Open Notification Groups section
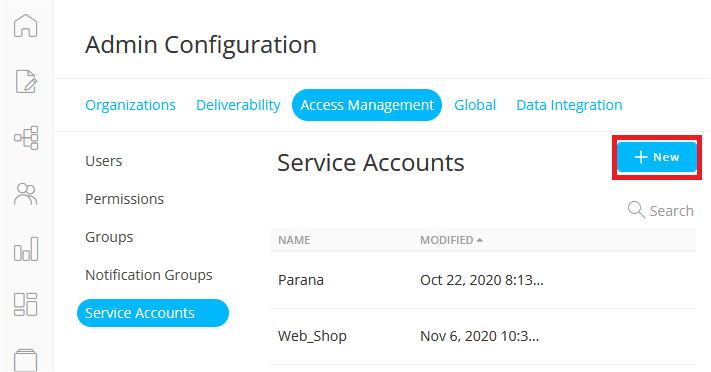 point(149,275)
